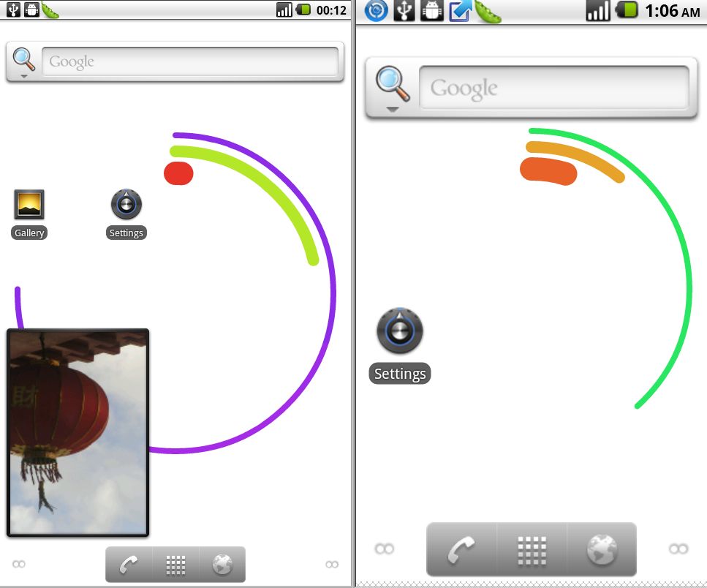Tap left screen indicator dots on left phone
Image resolution: width=707 pixels, height=588 pixels.
19,564
